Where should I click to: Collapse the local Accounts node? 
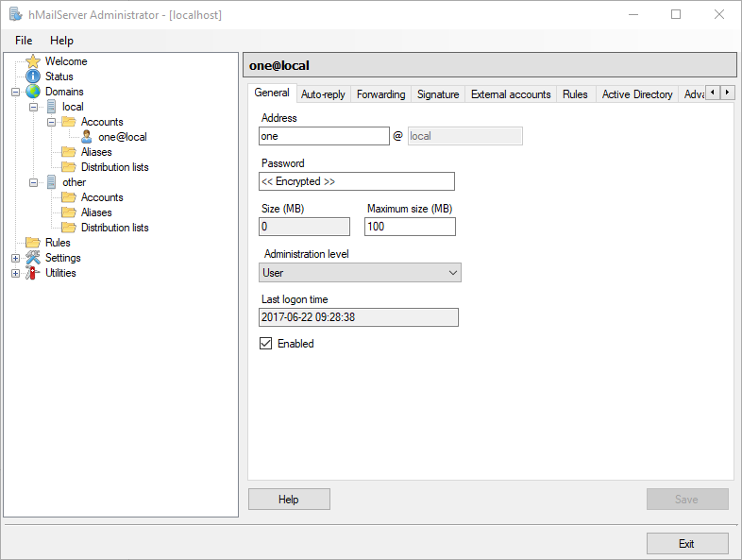[x=52, y=122]
